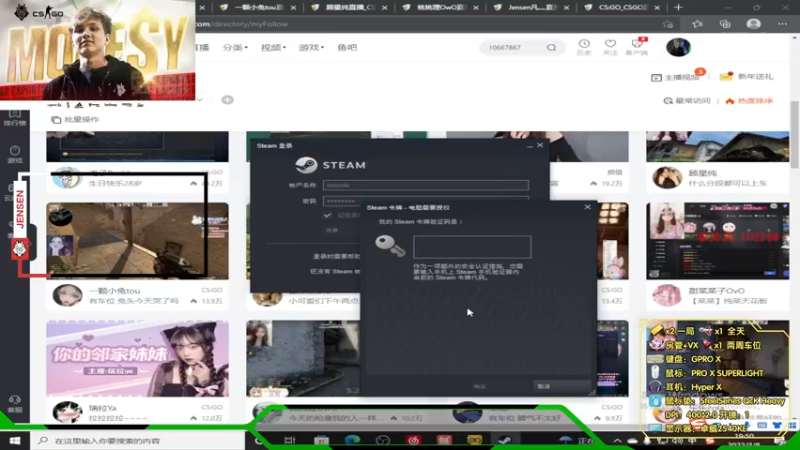Click 取消 cancel button in Steam Guard dialog

[561, 386]
